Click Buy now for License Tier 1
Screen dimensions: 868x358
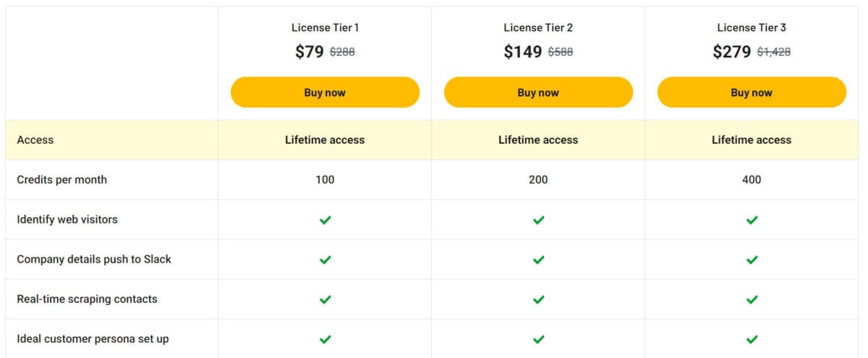(325, 93)
